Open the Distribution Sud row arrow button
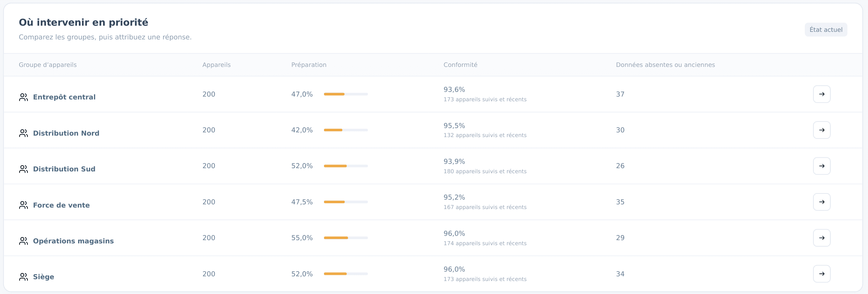This screenshot has width=868, height=294. [x=822, y=166]
